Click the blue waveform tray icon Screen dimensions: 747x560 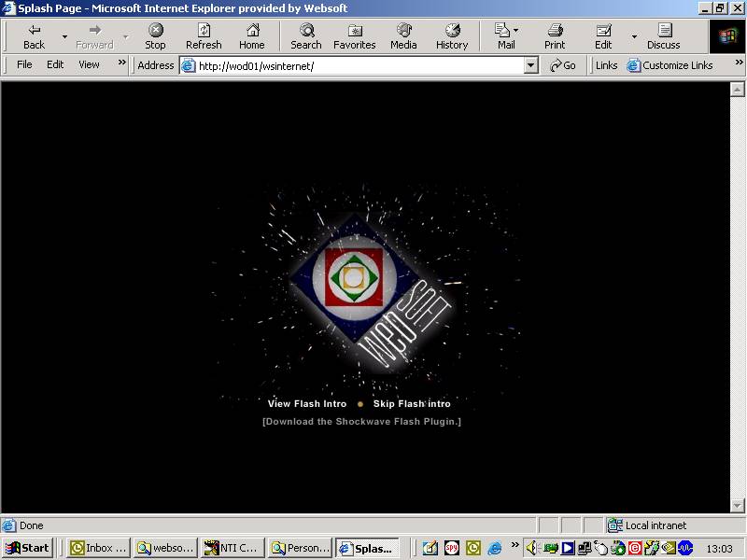685,548
